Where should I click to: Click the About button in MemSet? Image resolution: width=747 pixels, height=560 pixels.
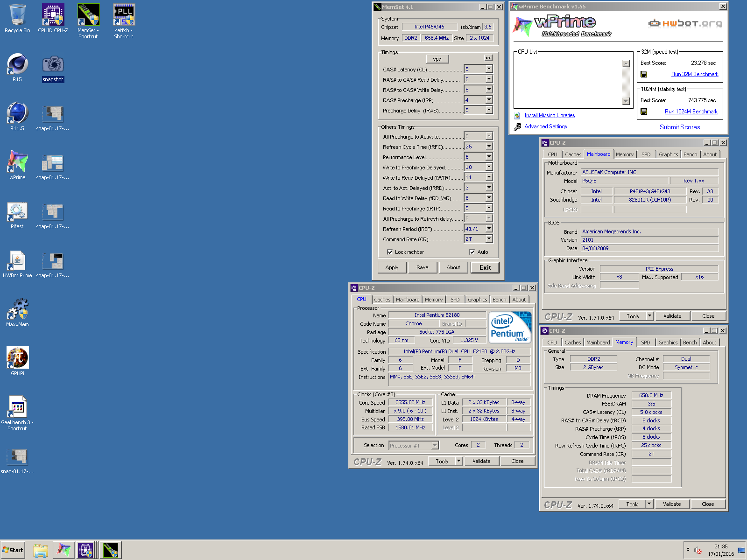pos(453,267)
